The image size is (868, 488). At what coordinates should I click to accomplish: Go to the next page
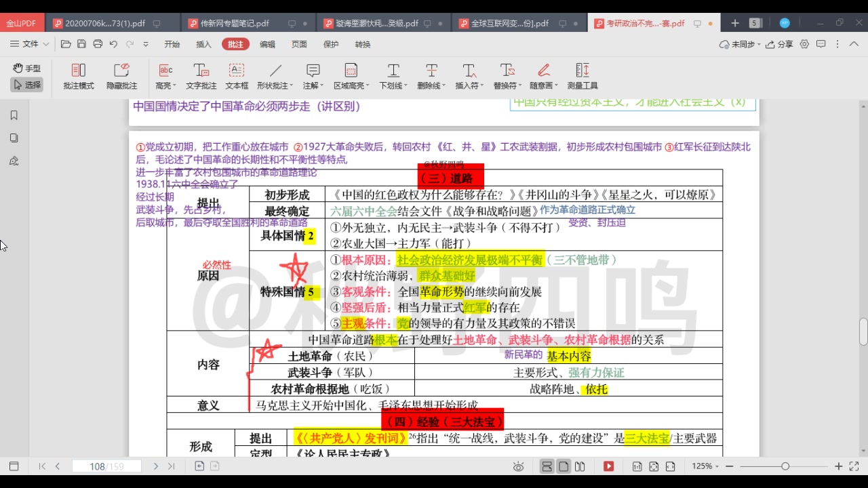click(156, 466)
